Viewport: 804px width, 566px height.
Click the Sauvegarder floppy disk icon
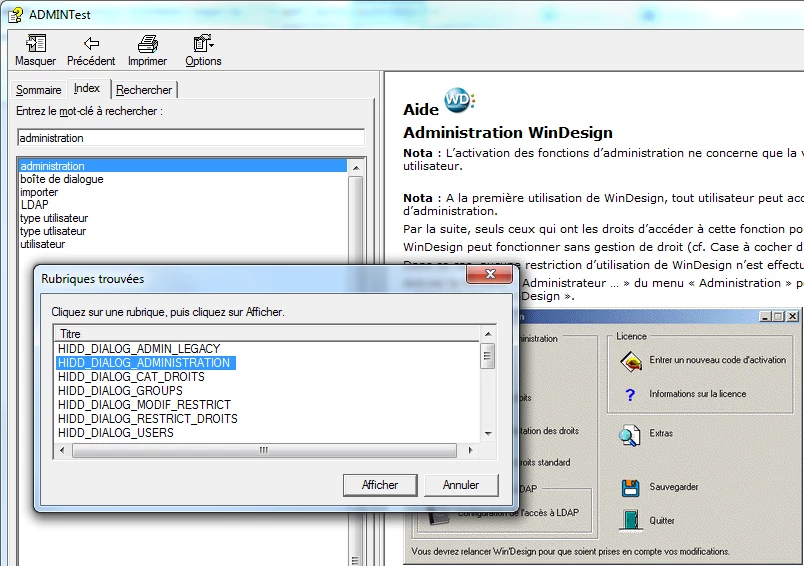coord(630,488)
